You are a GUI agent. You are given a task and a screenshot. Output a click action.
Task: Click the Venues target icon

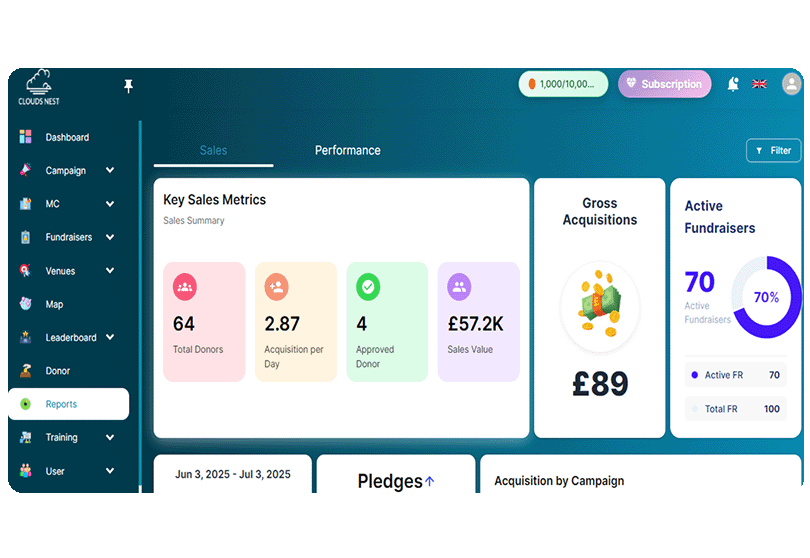coord(25,270)
